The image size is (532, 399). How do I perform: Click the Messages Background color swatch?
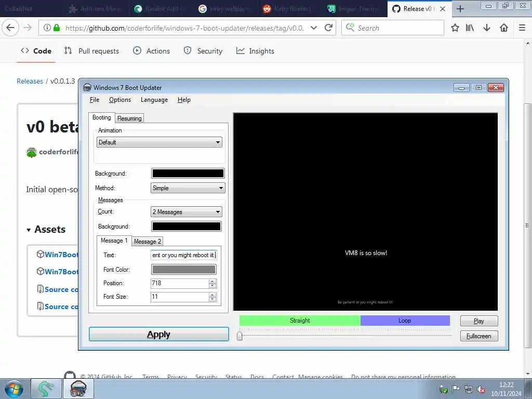187,227
